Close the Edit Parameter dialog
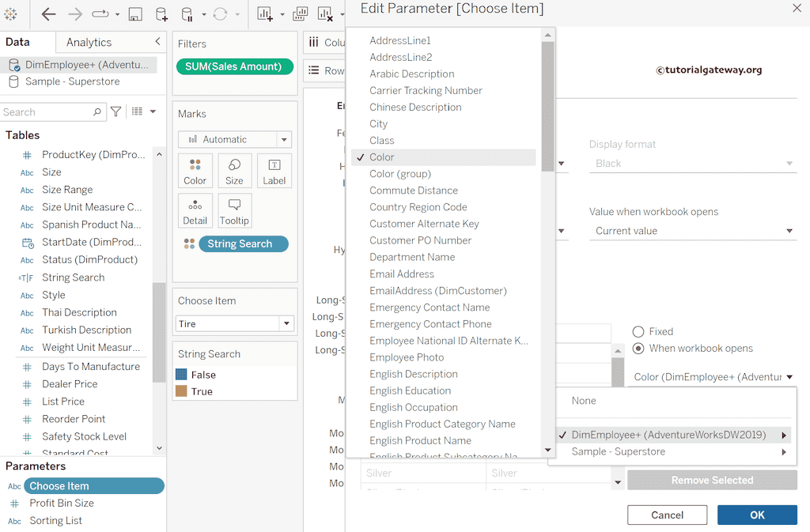810x532 pixels. tap(797, 8)
